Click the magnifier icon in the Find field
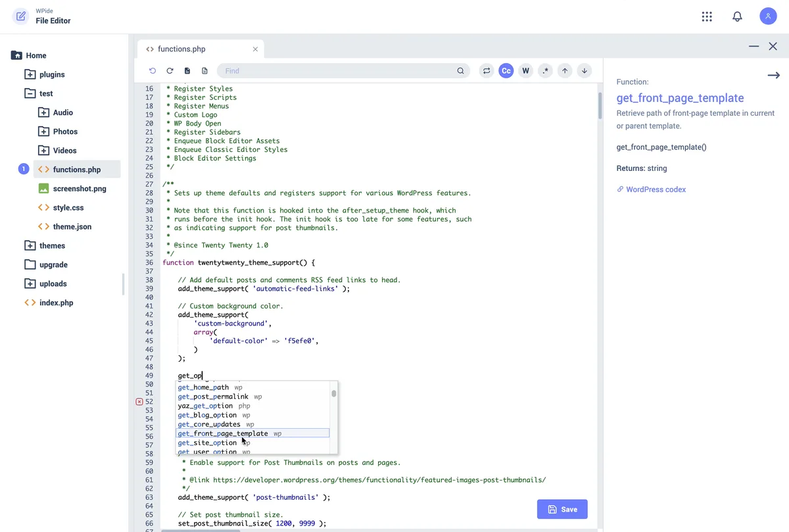 click(461, 71)
